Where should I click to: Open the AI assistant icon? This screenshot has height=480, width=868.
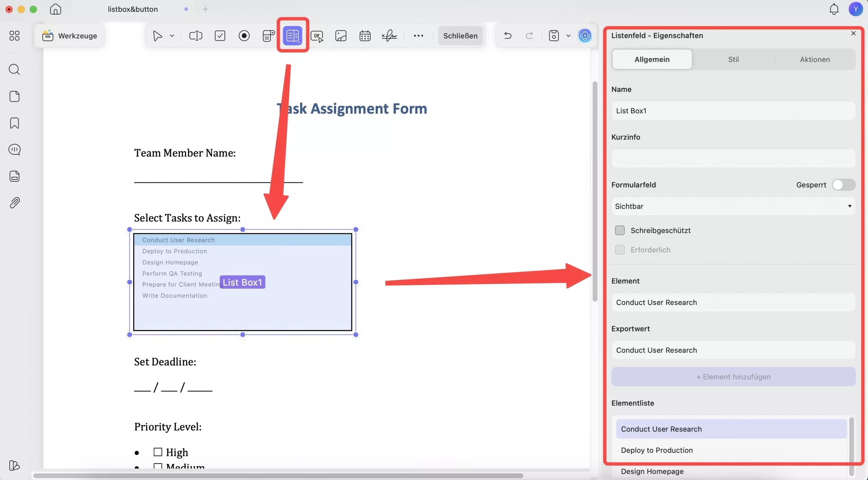(585, 36)
